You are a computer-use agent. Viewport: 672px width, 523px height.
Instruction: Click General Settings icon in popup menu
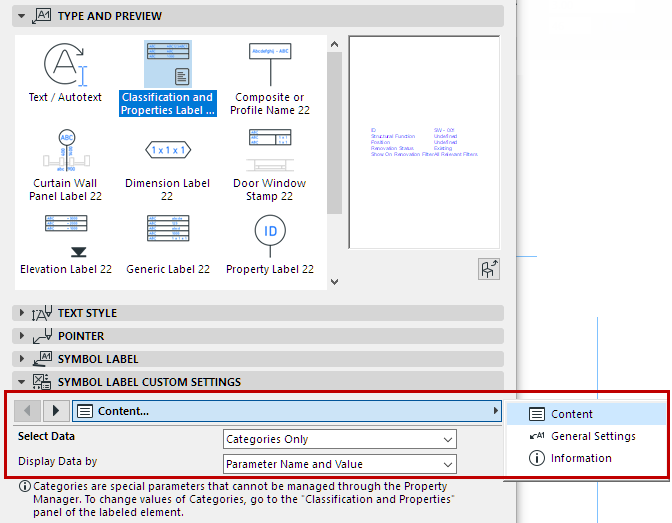(x=537, y=436)
